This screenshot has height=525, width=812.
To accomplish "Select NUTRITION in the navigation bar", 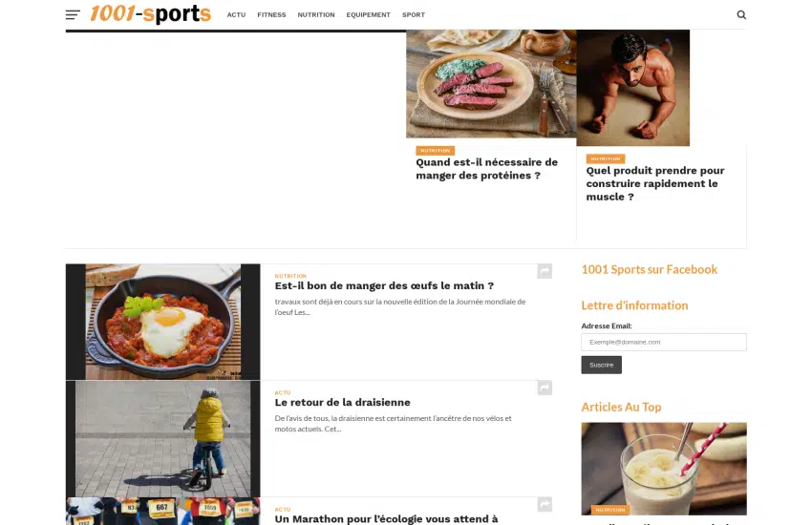I will (x=316, y=15).
